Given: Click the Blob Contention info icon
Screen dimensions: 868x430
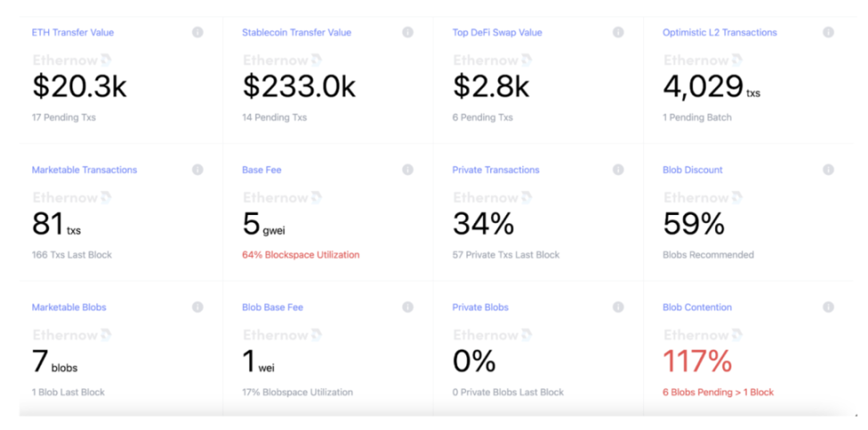Looking at the screenshot, I should (828, 307).
